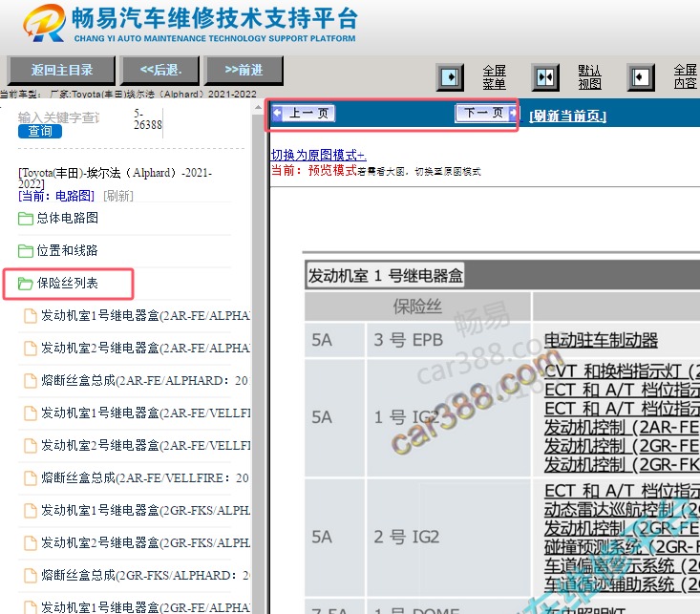Open 熔断丝盒总成(2GR-FKS/ALPHARD) document
This screenshot has height=614, width=700.
coord(145,575)
